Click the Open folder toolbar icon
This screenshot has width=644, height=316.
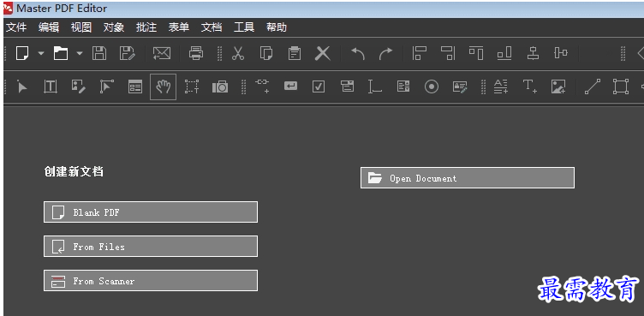61,53
